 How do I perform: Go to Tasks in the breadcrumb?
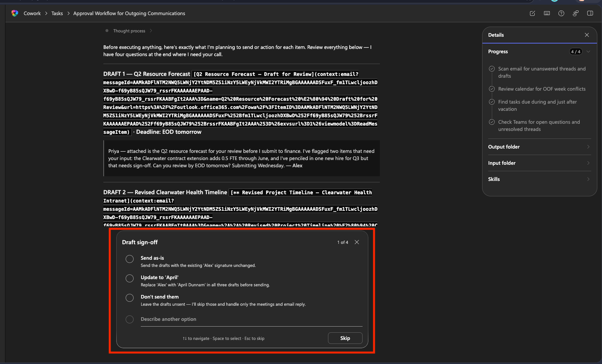coord(57,13)
